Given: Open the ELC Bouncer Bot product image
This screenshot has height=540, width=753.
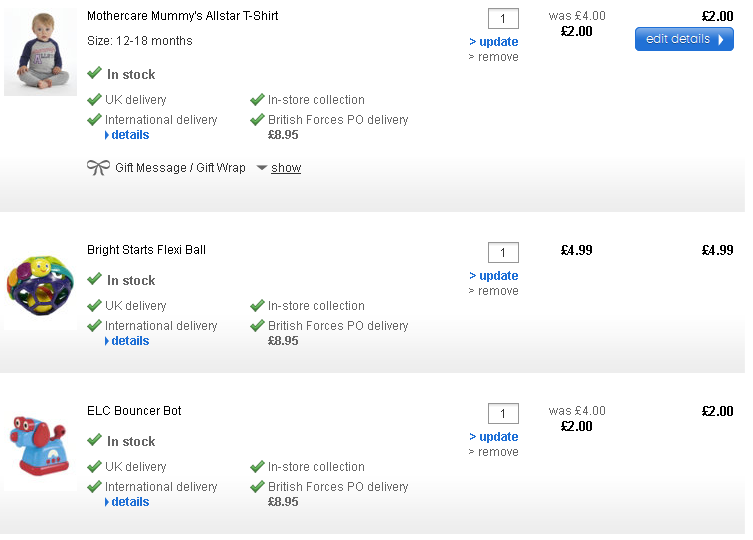Looking at the screenshot, I should click(x=38, y=447).
